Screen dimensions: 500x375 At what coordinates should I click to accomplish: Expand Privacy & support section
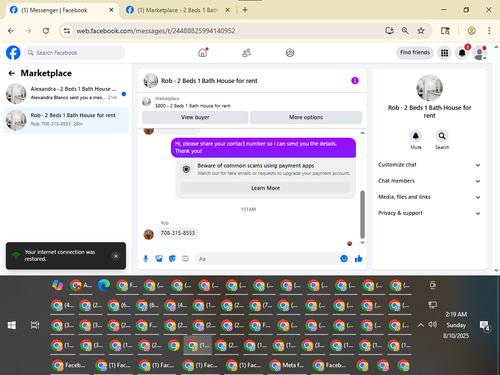coord(429,213)
